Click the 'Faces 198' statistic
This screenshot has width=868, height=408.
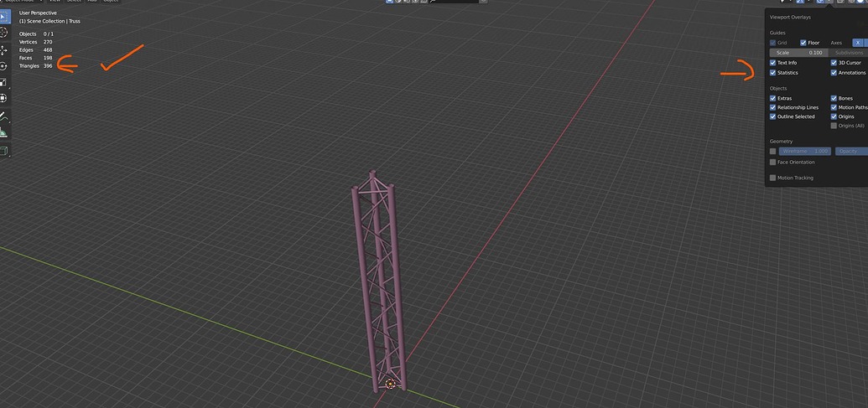(x=36, y=58)
